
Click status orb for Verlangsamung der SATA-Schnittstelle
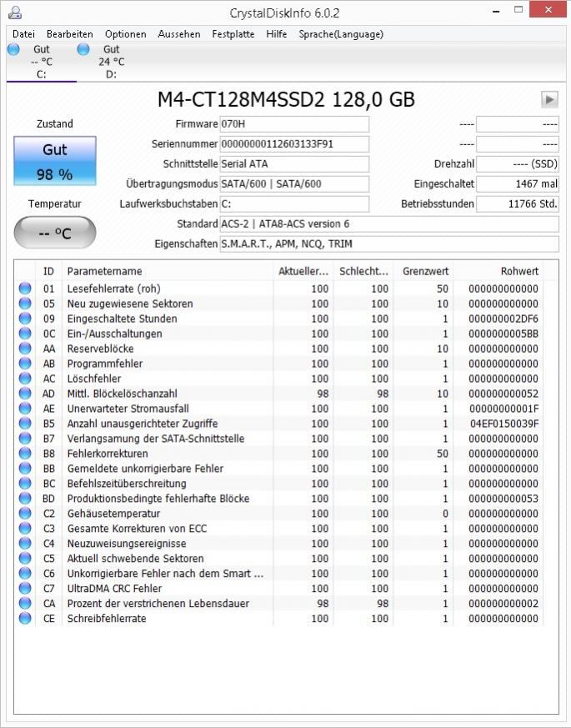[x=25, y=439]
